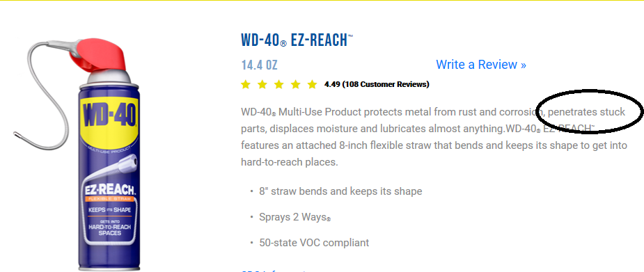Click 'hard-to-reach places' in the description

pos(289,162)
